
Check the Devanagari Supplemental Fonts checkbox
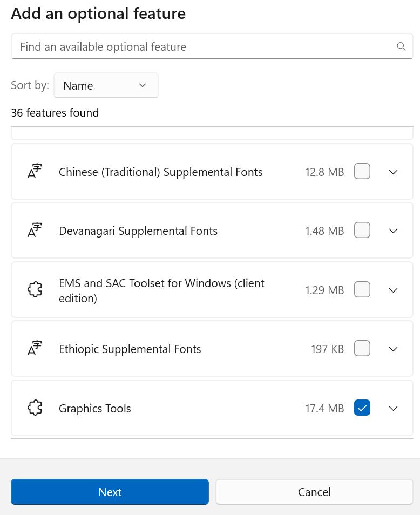[362, 231]
